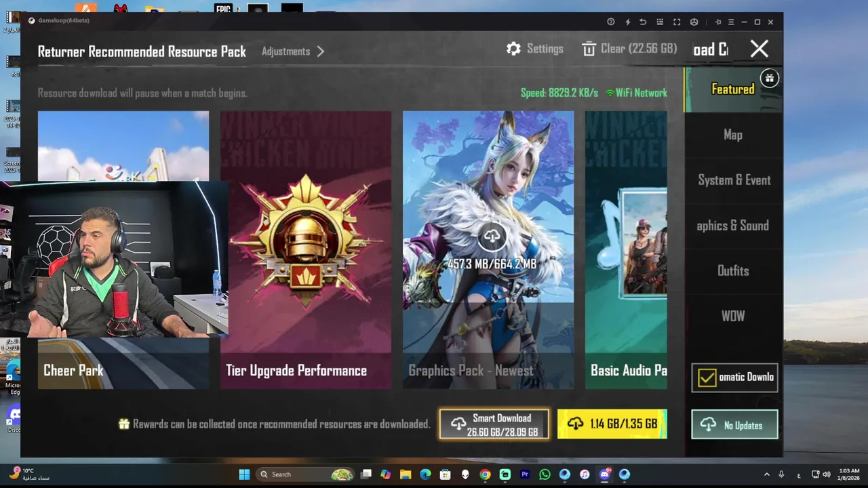Image resolution: width=868 pixels, height=488 pixels.
Task: Click the back arrow in Gameloop title bar
Action: 643,22
